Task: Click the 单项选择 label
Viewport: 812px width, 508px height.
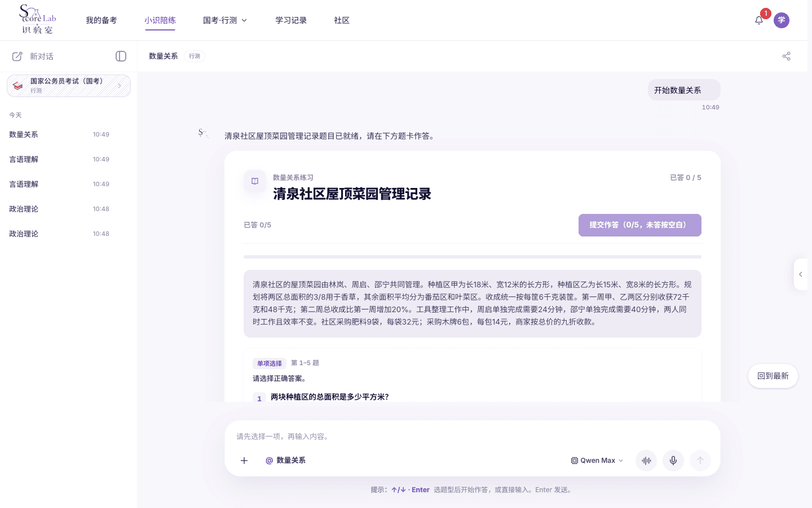Action: (x=270, y=364)
